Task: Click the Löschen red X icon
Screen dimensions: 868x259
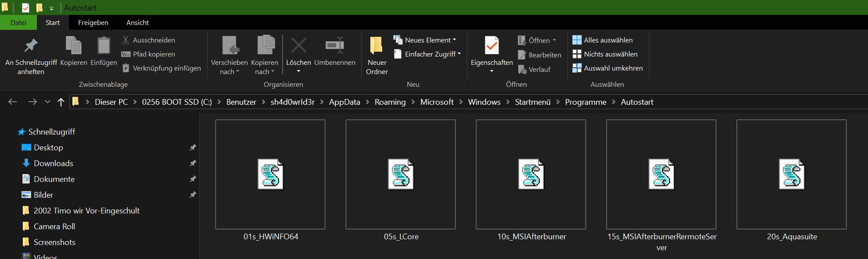Action: 299,46
